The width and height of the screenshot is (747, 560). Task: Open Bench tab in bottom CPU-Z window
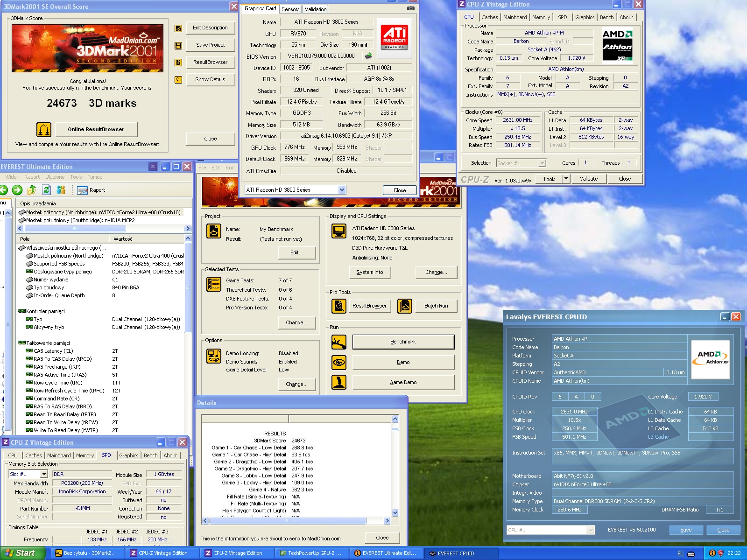(150, 455)
